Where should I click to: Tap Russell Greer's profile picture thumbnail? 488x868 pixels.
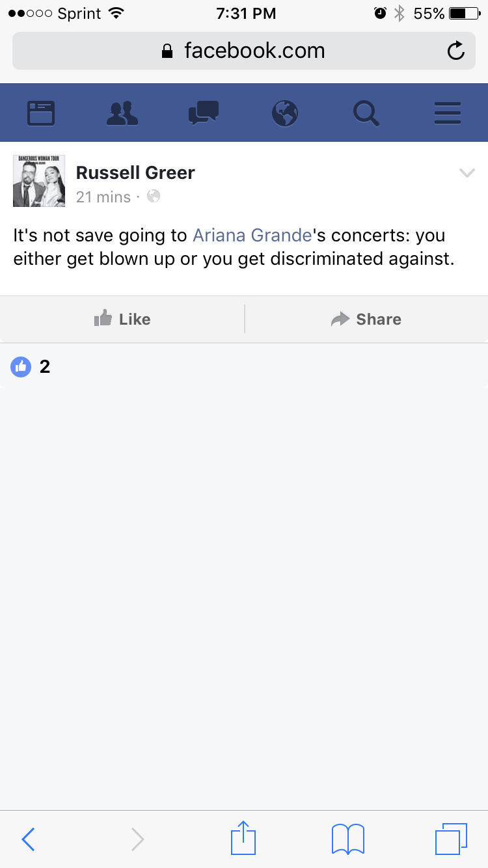39,181
